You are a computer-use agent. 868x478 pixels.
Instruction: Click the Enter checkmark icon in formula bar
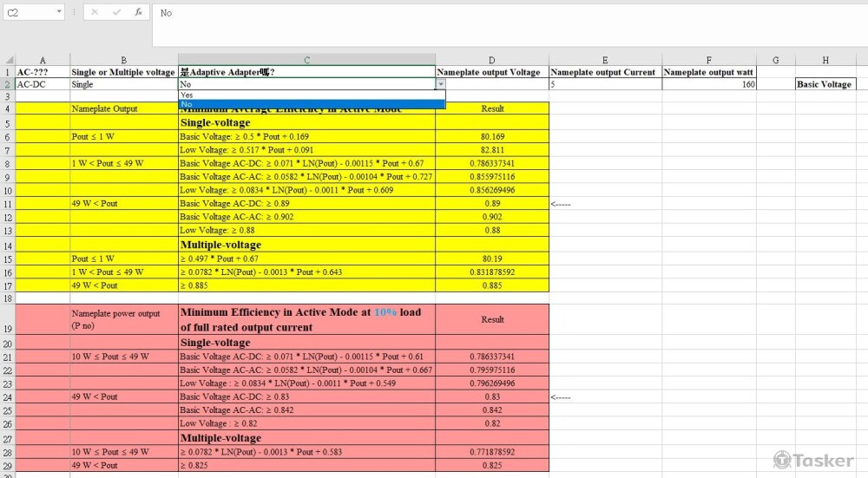116,13
